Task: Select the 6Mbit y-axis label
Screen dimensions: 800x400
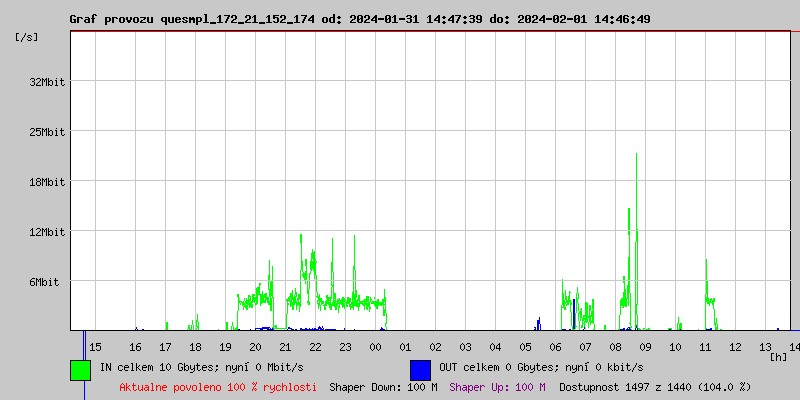Action: [44, 282]
